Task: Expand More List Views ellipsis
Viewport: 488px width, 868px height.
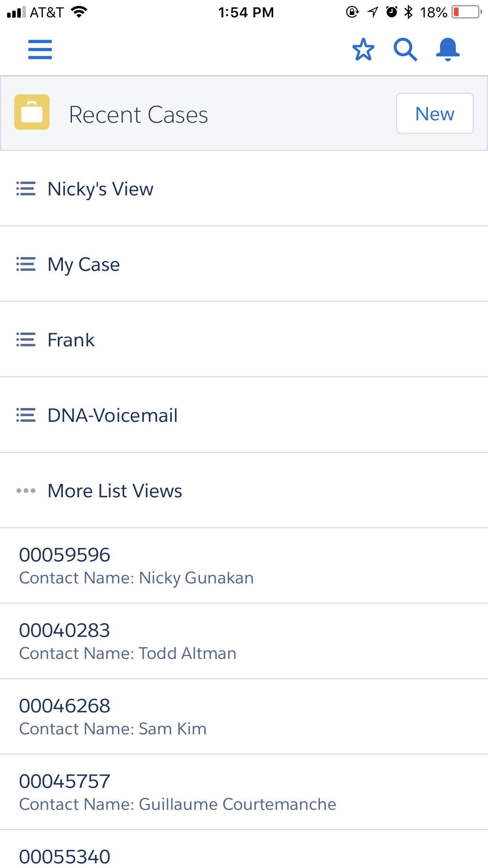Action: pyautogui.click(x=26, y=491)
